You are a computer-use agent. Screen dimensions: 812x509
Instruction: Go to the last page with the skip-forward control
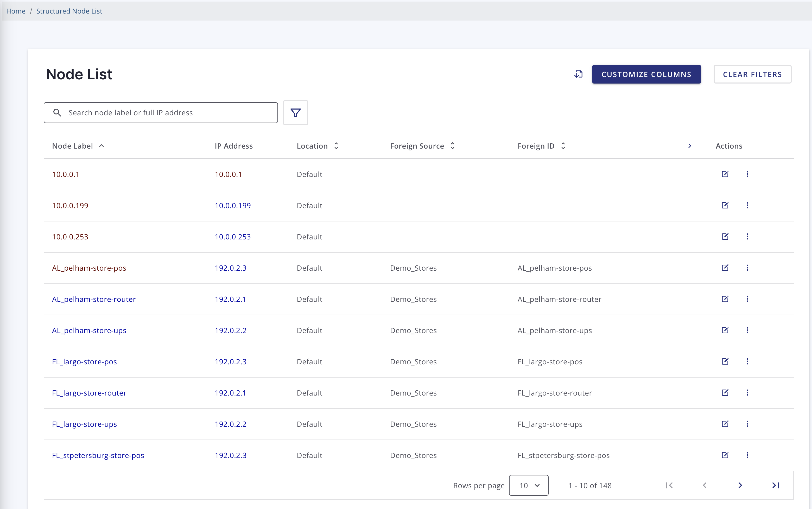(x=776, y=485)
